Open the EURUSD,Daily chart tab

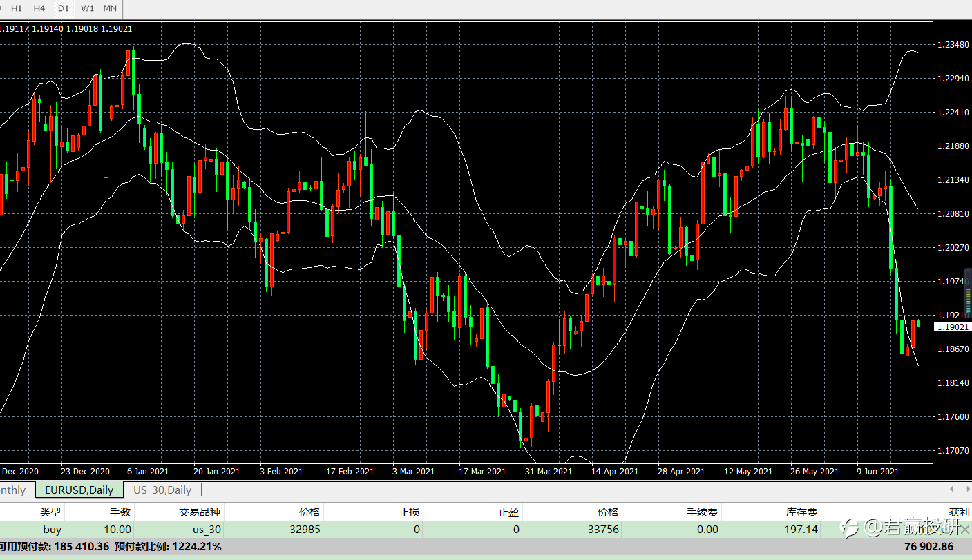(79, 490)
